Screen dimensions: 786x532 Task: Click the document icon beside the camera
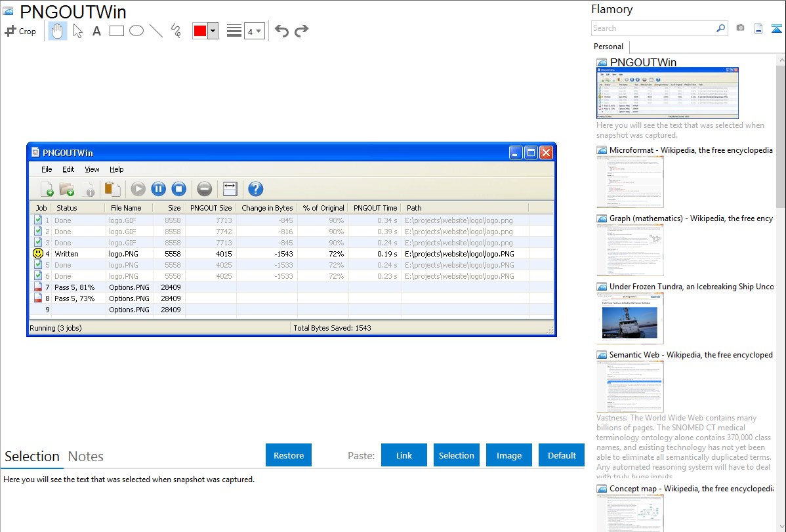(x=758, y=29)
